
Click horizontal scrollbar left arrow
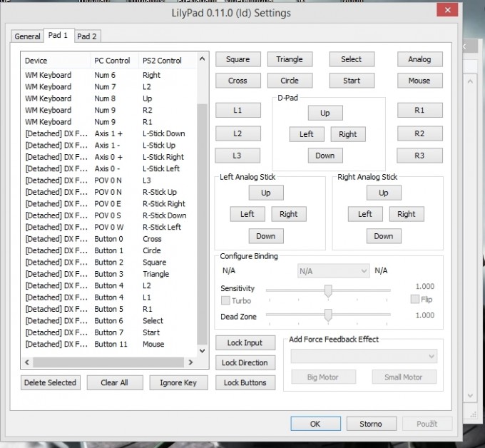click(27, 362)
